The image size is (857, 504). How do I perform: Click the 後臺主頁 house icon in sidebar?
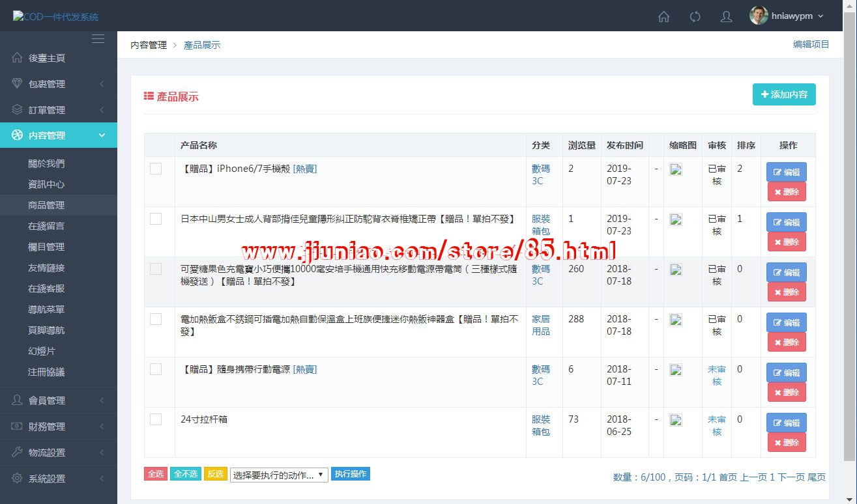[17, 58]
